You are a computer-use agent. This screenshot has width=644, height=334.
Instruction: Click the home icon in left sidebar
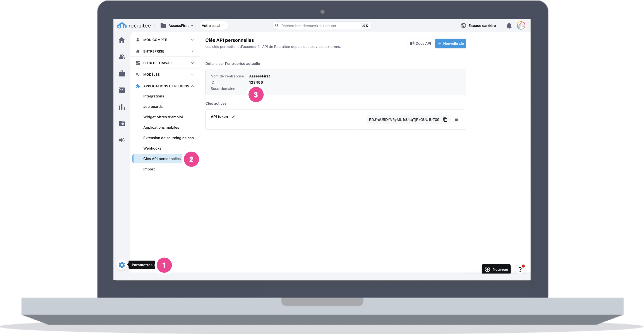tap(122, 40)
